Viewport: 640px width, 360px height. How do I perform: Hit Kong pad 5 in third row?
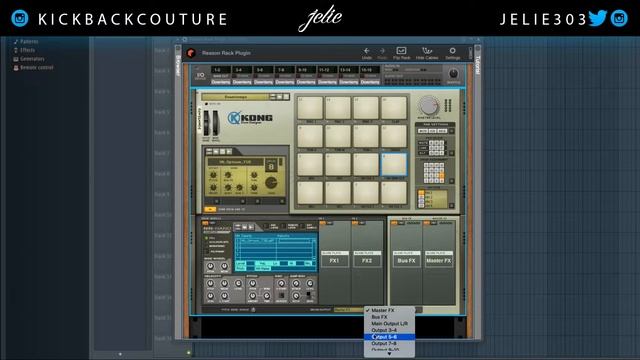[x=310, y=164]
